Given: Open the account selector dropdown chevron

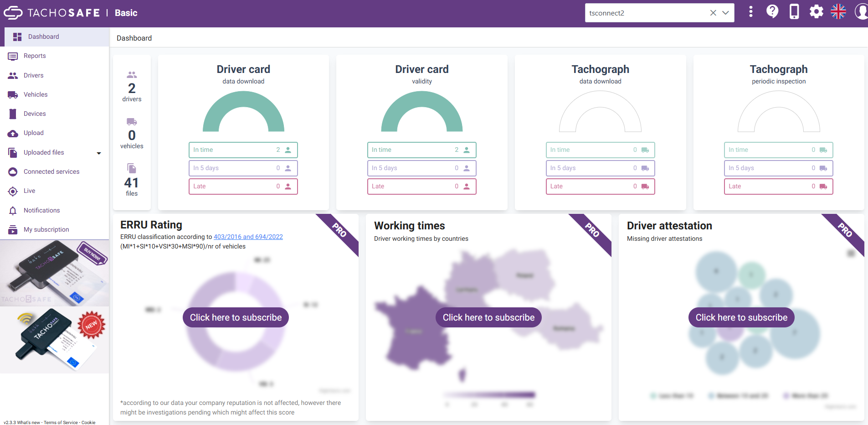Looking at the screenshot, I should pos(725,13).
